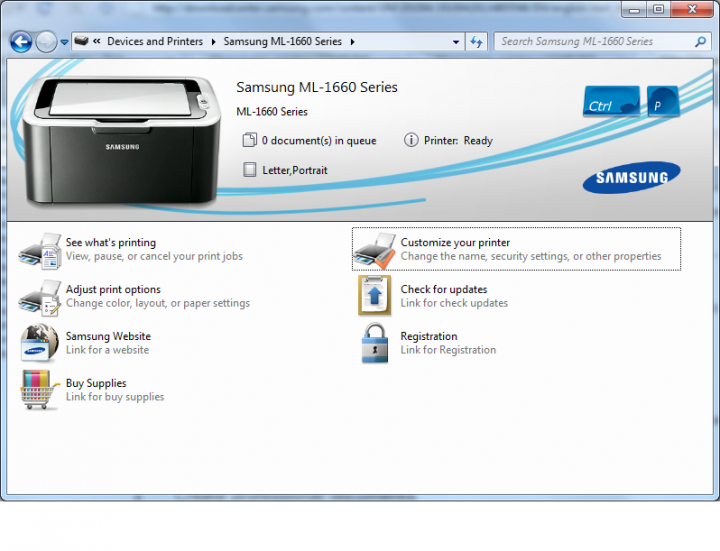The height and width of the screenshot is (551, 720).
Task: Expand the arrow after Devices and Printers
Action: click(x=213, y=42)
